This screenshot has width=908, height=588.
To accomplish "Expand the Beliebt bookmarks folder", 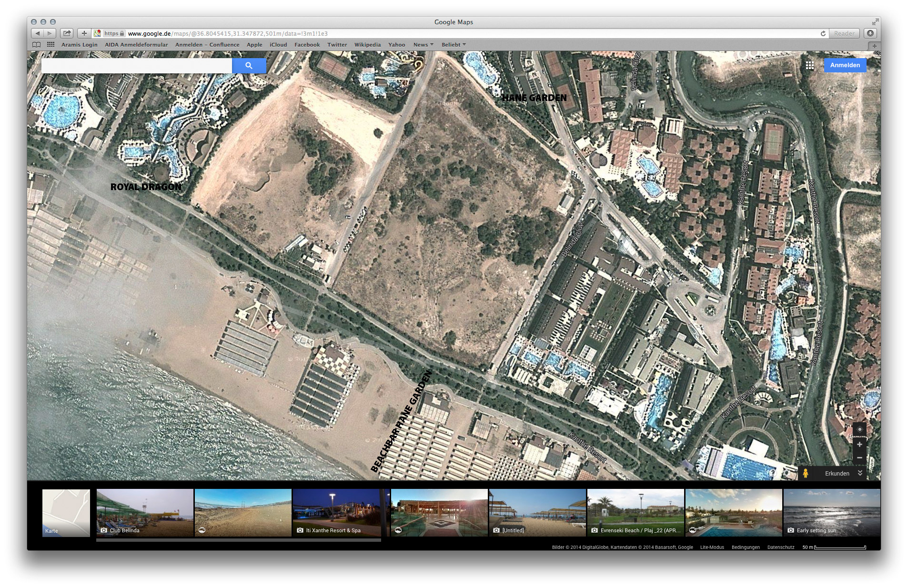I will (x=453, y=45).
